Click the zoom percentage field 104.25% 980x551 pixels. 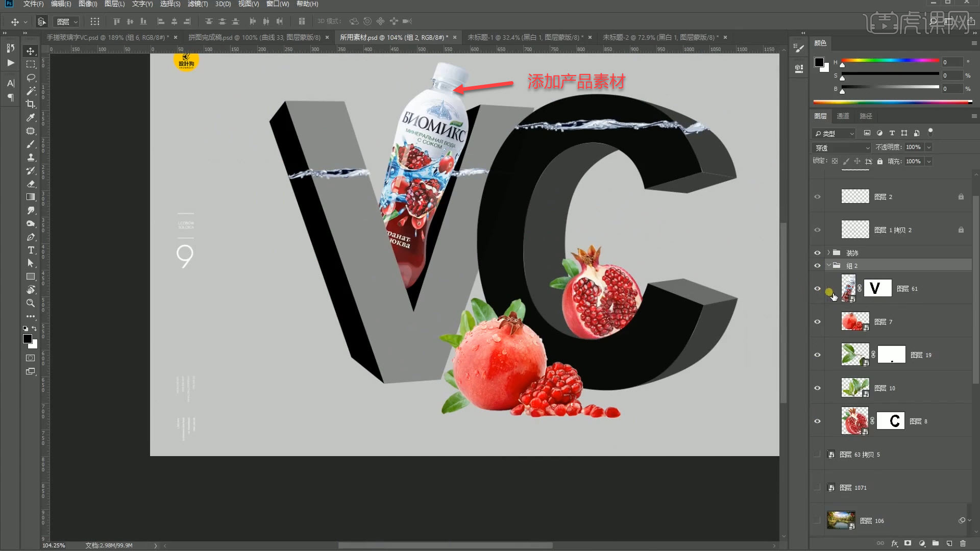(54, 545)
